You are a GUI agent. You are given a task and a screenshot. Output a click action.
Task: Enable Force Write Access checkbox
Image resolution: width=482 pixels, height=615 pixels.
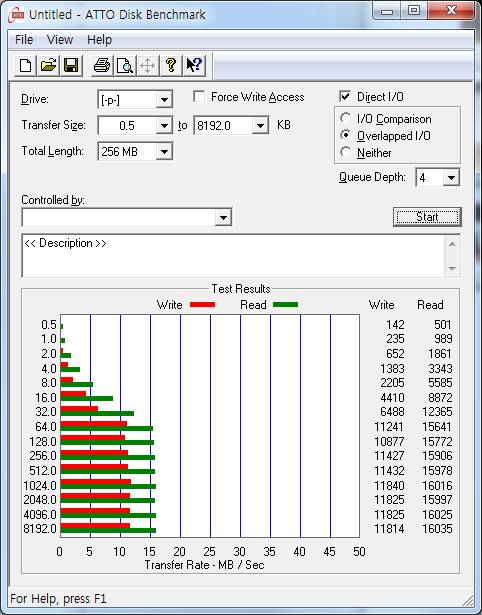[x=199, y=96]
